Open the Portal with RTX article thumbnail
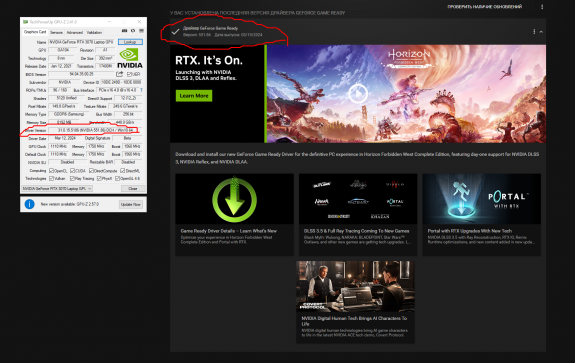 pyautogui.click(x=481, y=199)
